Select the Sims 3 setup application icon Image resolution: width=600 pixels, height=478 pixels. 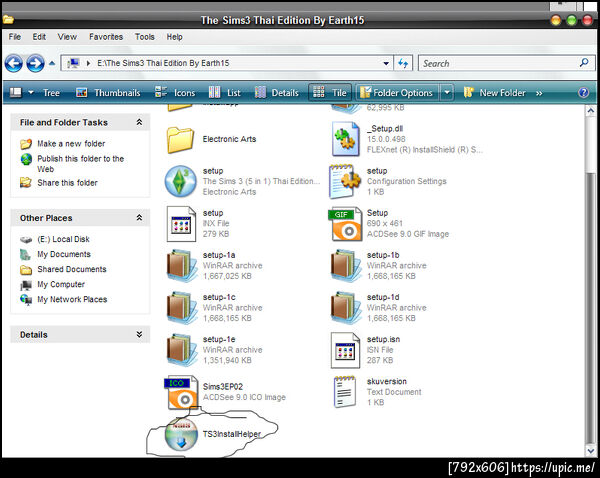coord(181,181)
